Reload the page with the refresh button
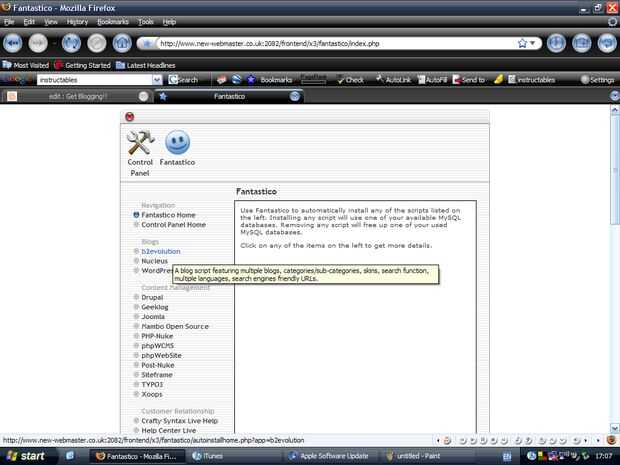Screen dimensions: 620x465 71,43
